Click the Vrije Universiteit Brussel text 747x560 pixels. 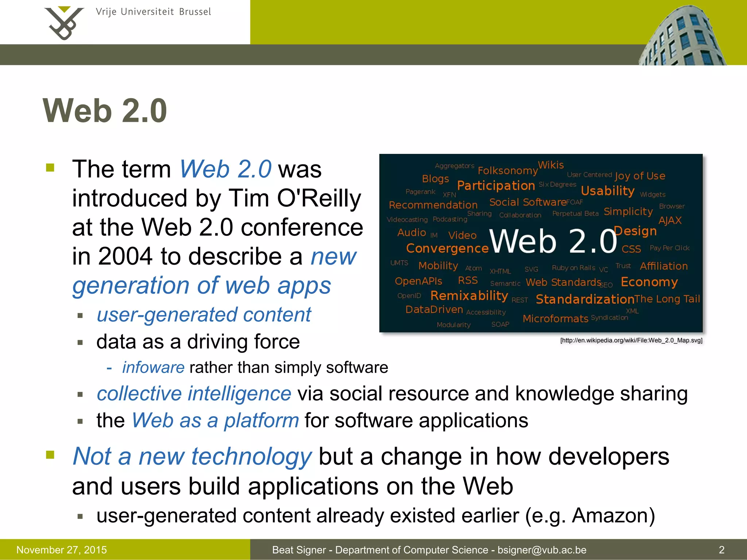pos(153,12)
